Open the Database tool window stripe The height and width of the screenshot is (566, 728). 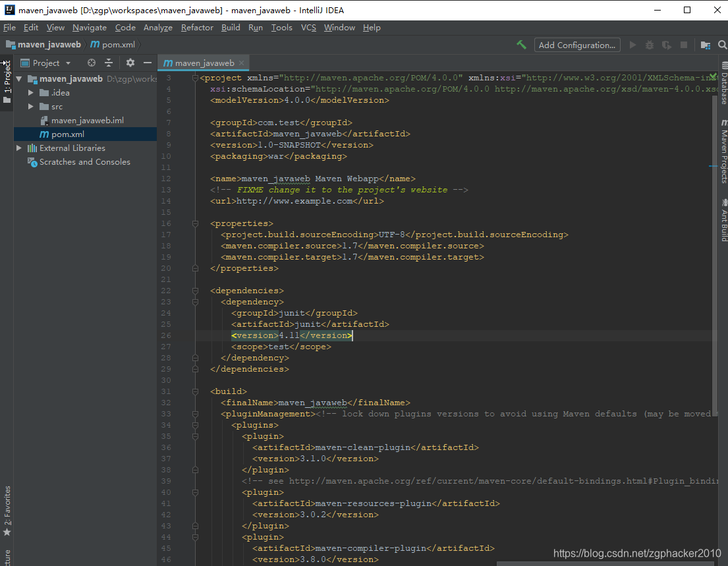click(724, 82)
